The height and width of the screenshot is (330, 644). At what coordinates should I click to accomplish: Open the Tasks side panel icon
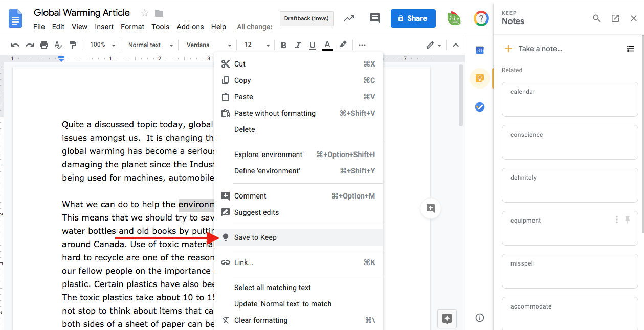pyautogui.click(x=480, y=107)
